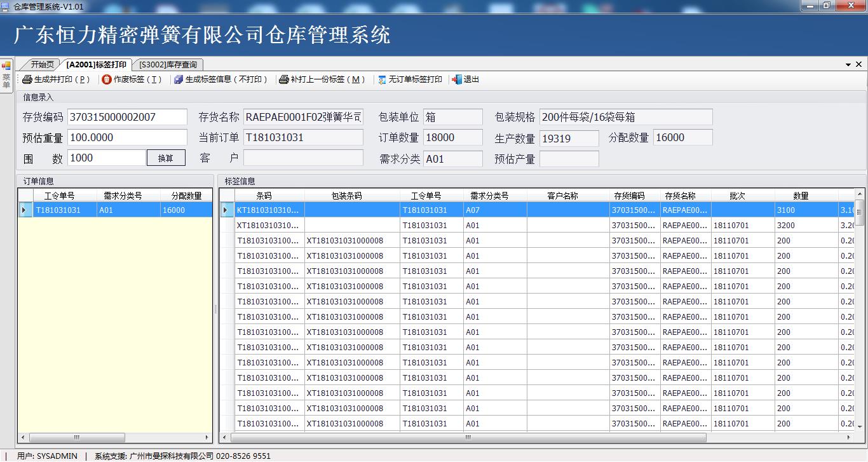Click the row indicator arrow in 标签信息 table

[227, 210]
